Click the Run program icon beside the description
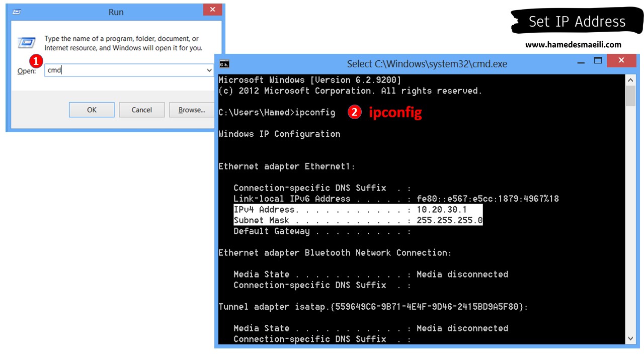 [26, 42]
